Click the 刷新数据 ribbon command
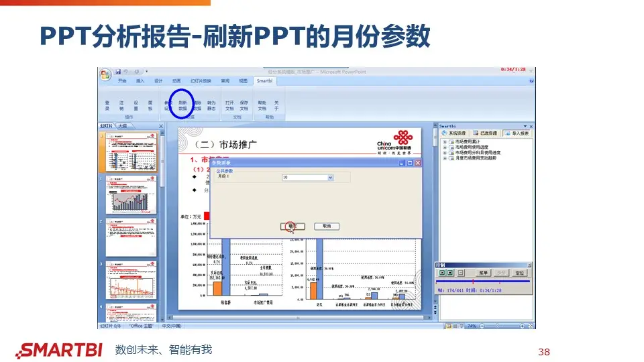The image size is (644, 362). [x=182, y=105]
